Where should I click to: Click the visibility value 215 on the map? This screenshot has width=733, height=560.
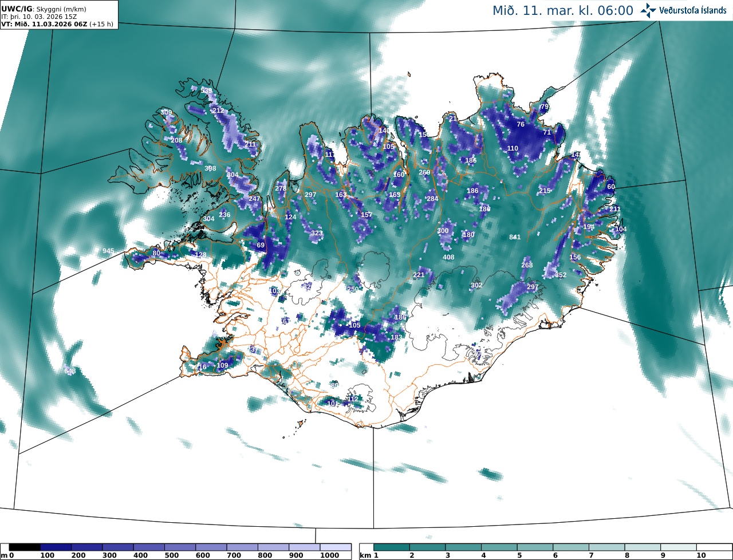545,191
